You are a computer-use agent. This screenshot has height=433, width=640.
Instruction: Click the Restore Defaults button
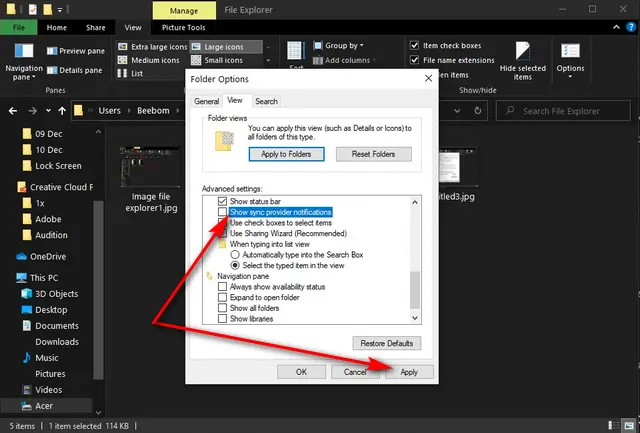click(387, 343)
